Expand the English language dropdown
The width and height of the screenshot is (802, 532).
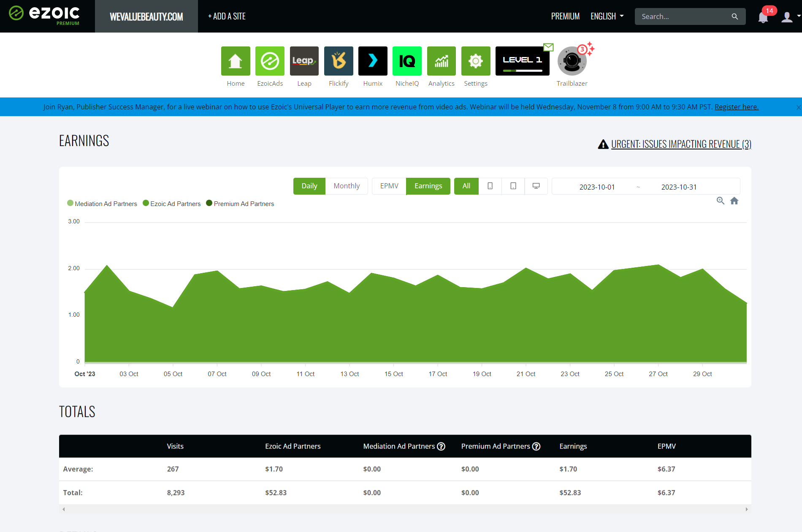(607, 16)
